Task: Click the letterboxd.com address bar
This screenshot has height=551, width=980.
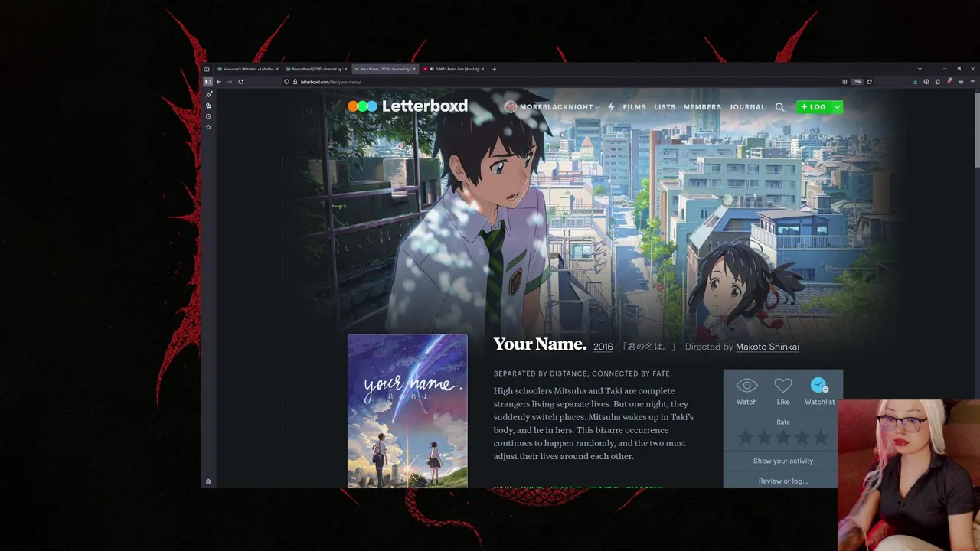Action: 559,82
